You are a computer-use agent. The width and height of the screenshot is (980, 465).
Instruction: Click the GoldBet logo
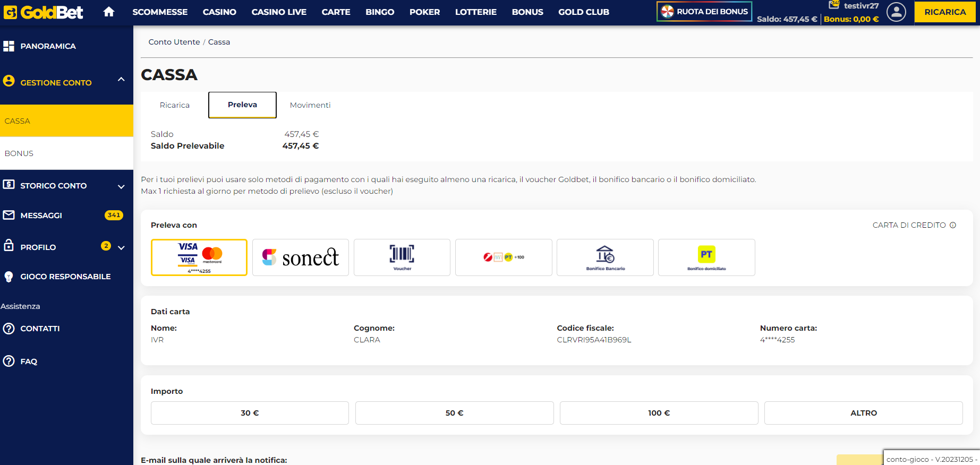pos(43,12)
